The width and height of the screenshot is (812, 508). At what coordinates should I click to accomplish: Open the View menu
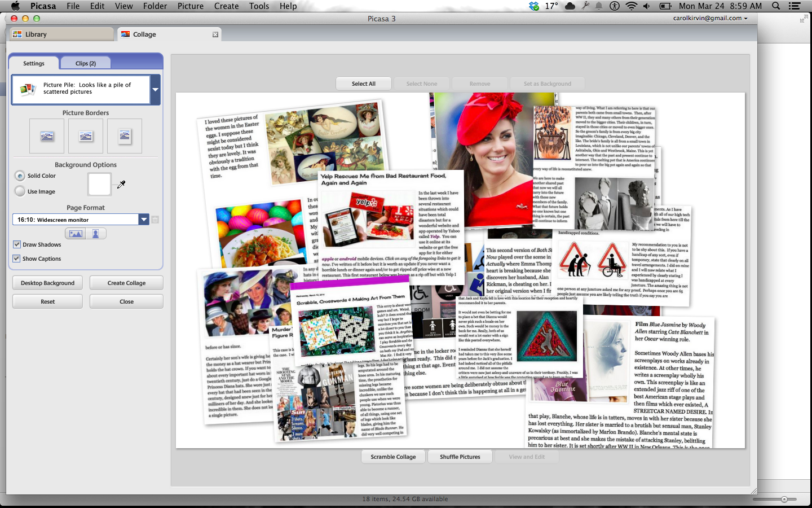124,6
